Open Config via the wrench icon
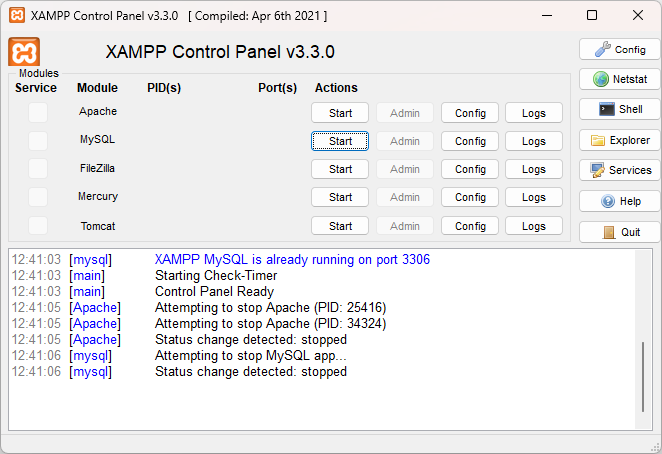 (x=602, y=49)
